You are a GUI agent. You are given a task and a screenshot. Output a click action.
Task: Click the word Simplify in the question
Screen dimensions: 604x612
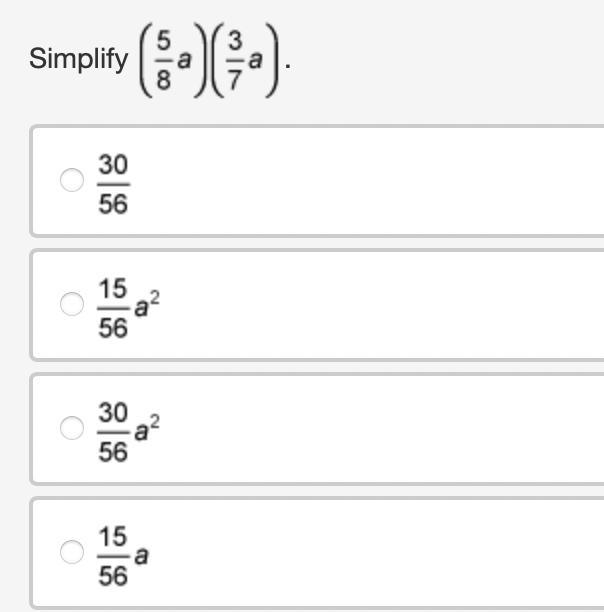[x=78, y=59]
